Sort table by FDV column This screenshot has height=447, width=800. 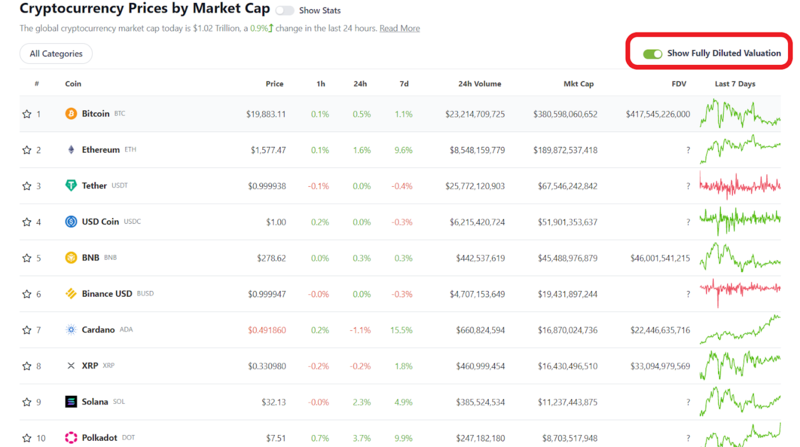(x=679, y=84)
